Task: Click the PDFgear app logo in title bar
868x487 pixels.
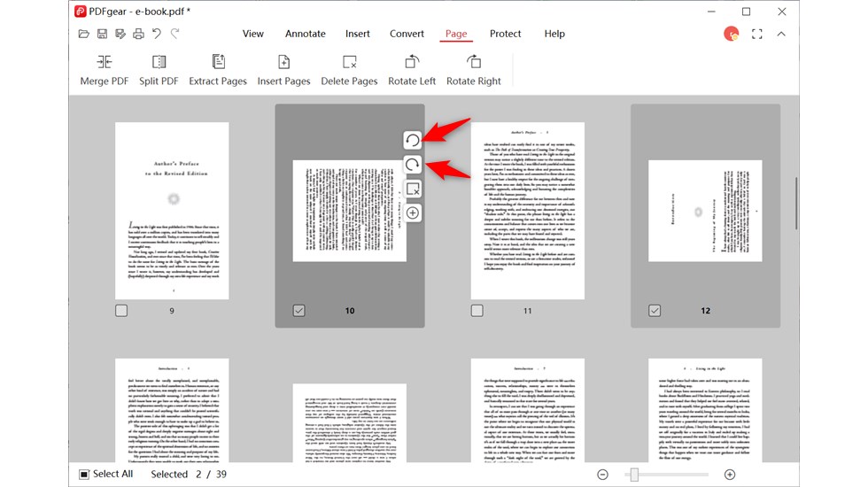Action: [x=81, y=11]
